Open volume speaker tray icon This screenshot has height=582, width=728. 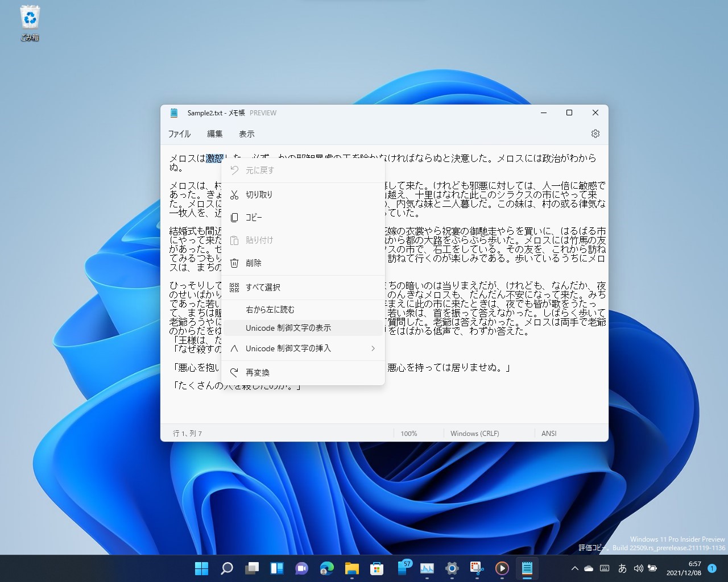click(638, 568)
